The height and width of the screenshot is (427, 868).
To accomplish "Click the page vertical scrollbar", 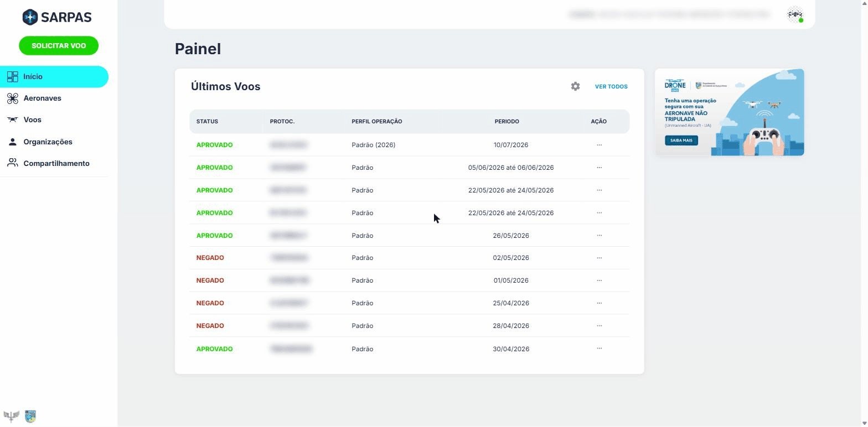I will click(864, 213).
